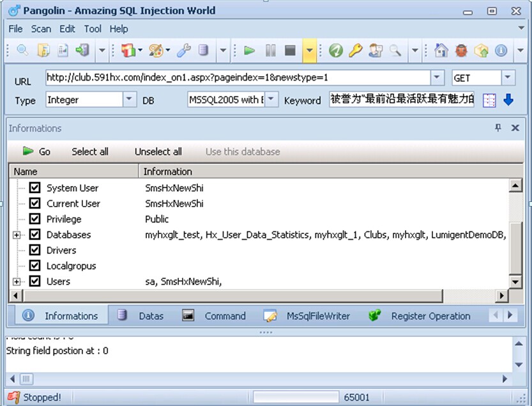
Task: Uncheck the Current User checkbox
Action: pos(34,203)
